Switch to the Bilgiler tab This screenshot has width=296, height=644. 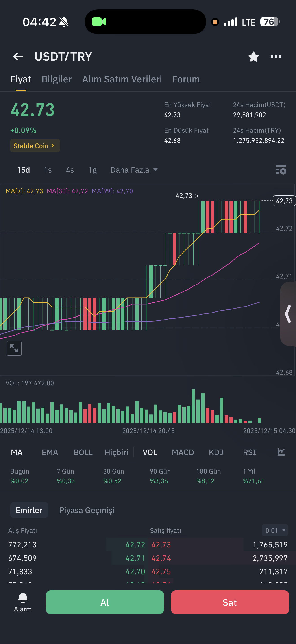point(57,79)
